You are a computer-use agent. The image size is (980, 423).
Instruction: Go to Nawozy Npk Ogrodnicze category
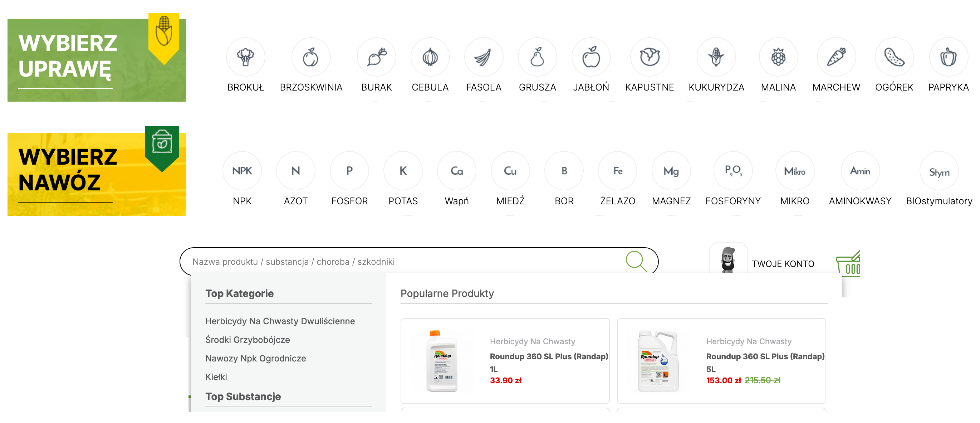point(255,358)
